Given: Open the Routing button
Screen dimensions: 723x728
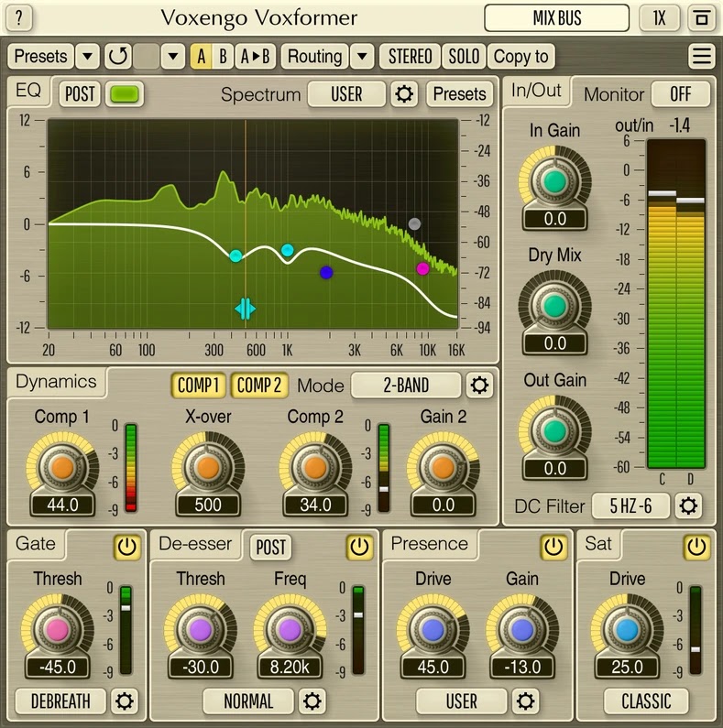Looking at the screenshot, I should click(x=315, y=56).
